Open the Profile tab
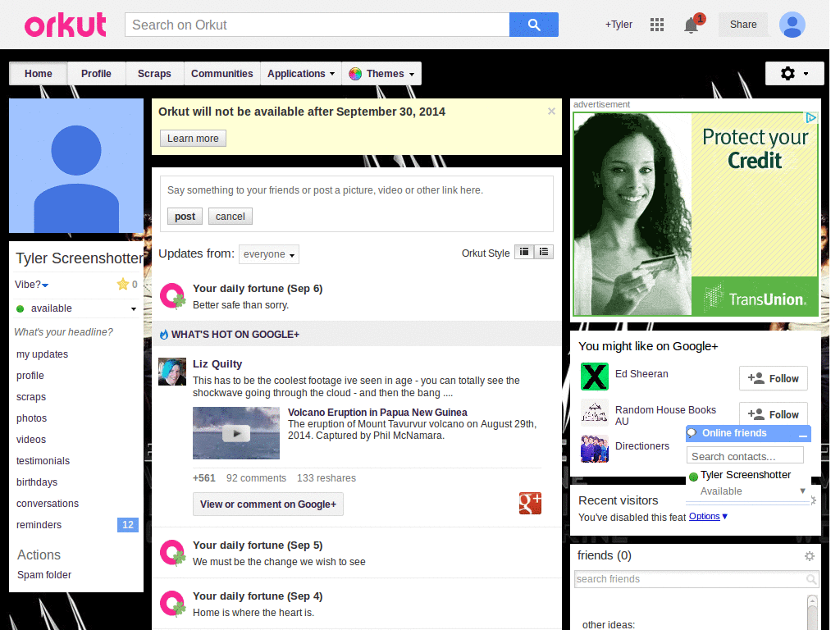840x630 pixels. point(97,73)
